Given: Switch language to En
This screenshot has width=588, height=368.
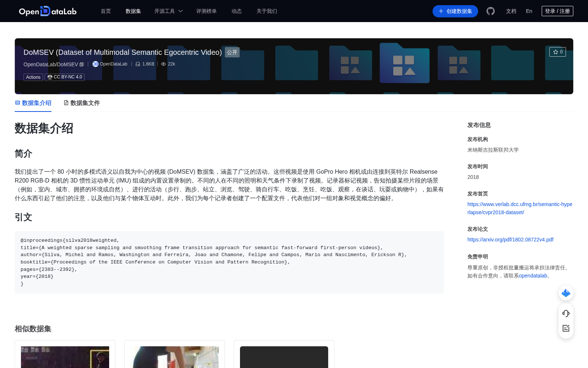Looking at the screenshot, I should pos(529,11).
